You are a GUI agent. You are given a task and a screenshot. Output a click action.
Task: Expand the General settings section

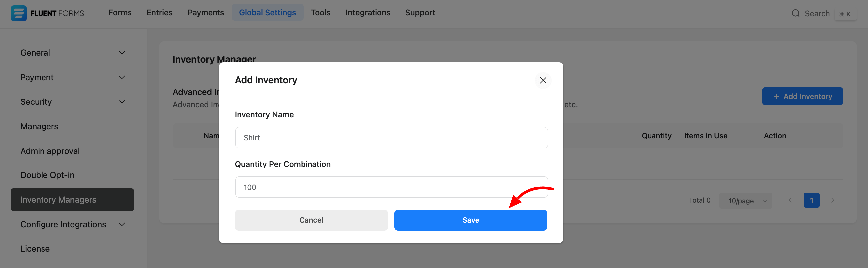[x=122, y=53]
